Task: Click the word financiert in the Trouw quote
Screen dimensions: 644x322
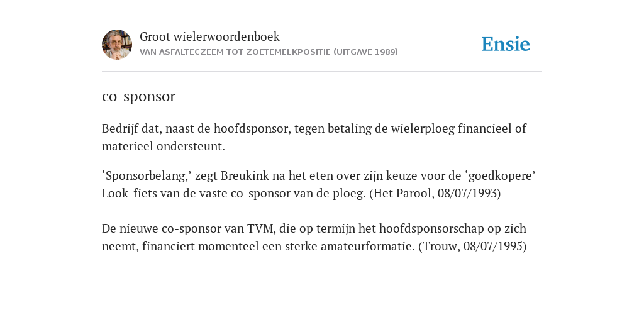Action: coord(169,246)
